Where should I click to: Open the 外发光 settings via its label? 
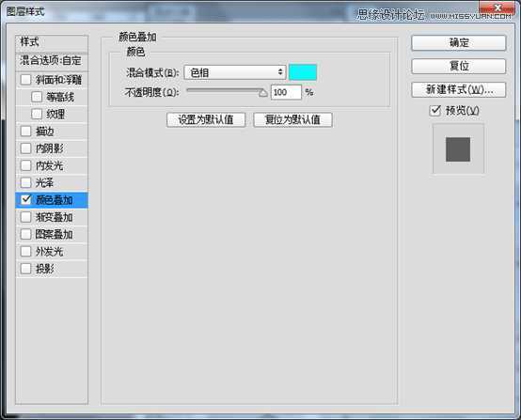pos(50,252)
